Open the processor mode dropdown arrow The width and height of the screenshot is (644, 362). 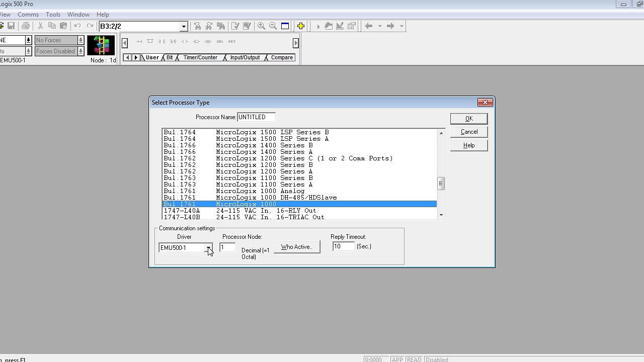coord(28,40)
